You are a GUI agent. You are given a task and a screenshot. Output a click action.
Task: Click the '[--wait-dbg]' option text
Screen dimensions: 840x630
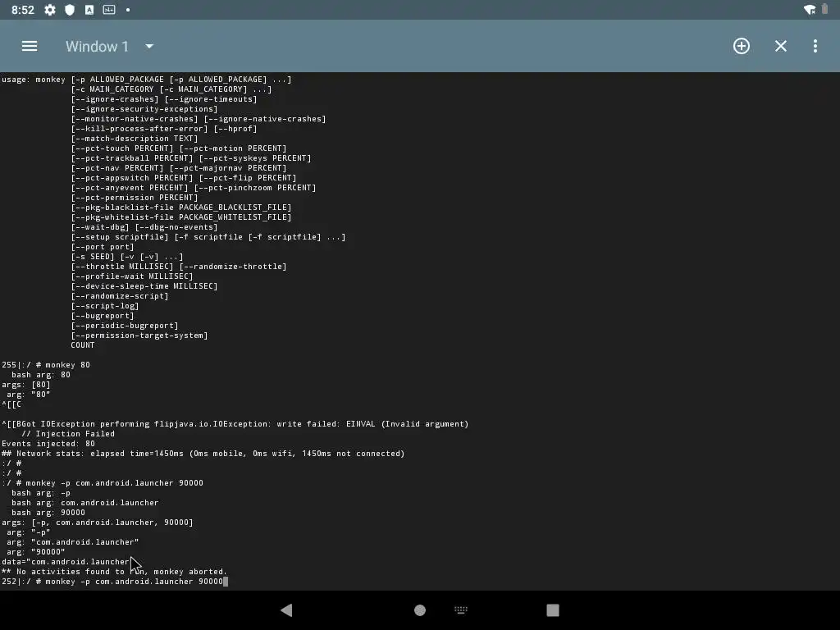coord(99,227)
